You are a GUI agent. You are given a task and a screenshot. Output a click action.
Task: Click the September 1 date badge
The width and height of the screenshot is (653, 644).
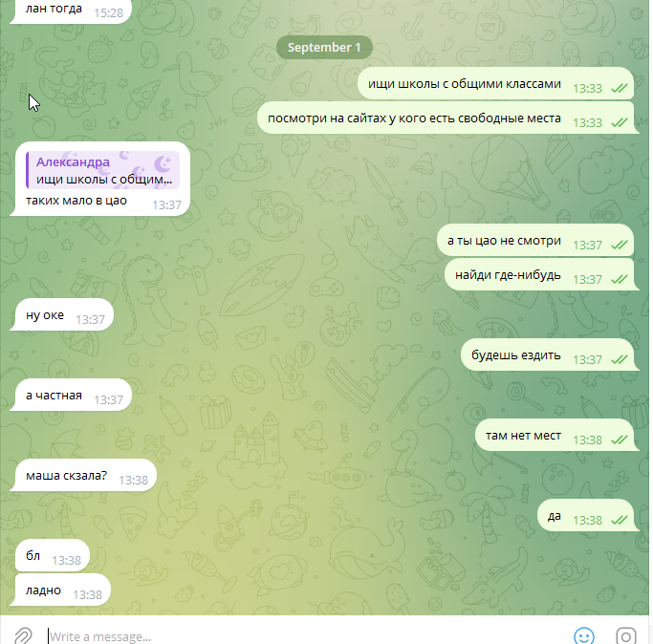[x=324, y=48]
